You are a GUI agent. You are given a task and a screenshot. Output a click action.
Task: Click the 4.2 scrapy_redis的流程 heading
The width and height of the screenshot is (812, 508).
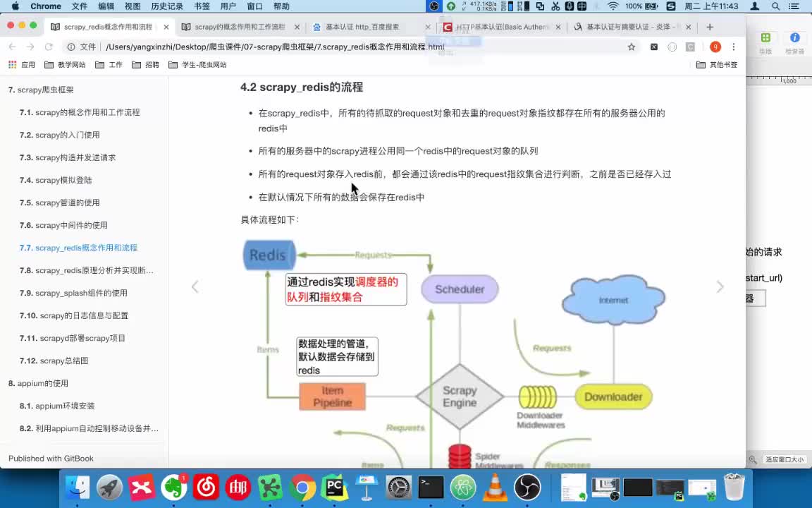click(x=302, y=87)
